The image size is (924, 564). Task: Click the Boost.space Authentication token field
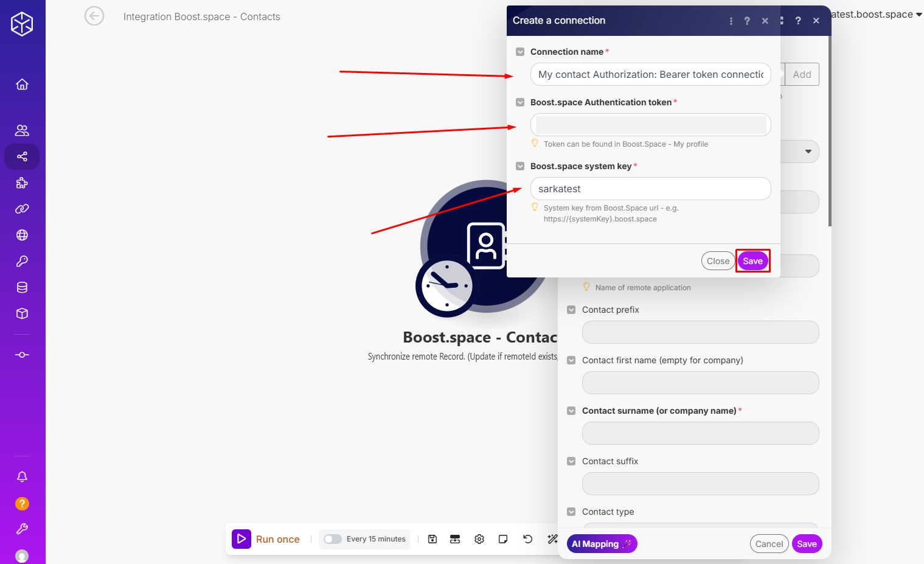click(x=650, y=125)
